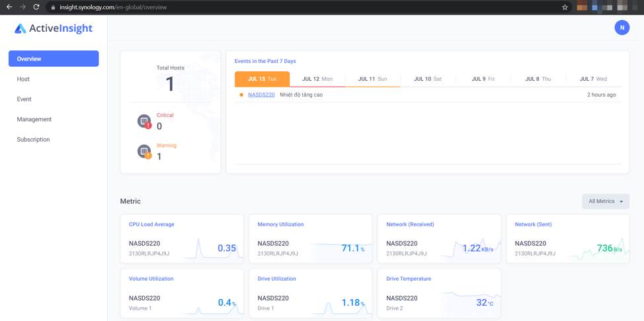Screen dimensions: 644x321
Task: Go to Host in the sidebar
Action: click(23, 79)
